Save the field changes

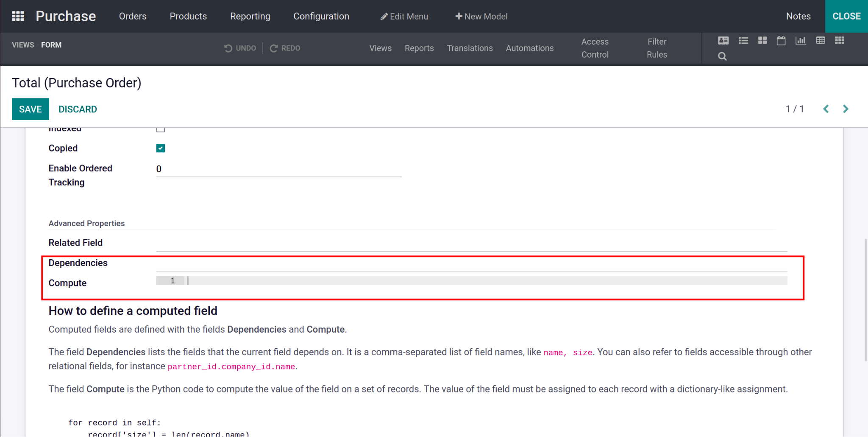click(31, 109)
